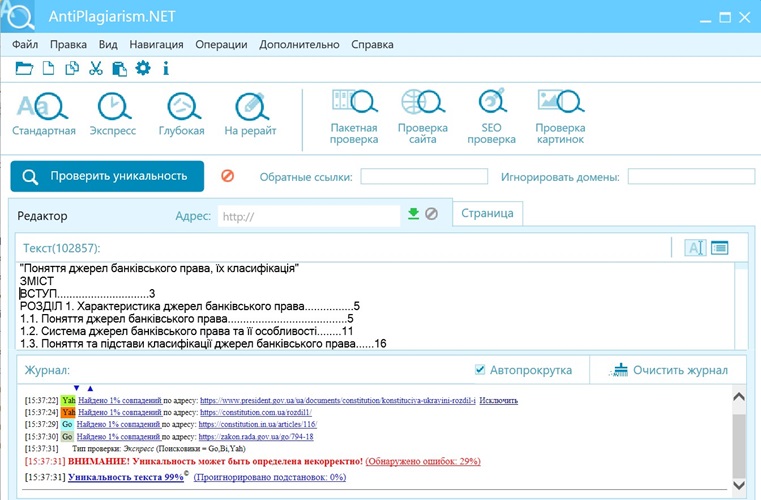Image resolution: width=761 pixels, height=500 pixels.
Task: Click the Текст(102857) label
Action: point(62,248)
